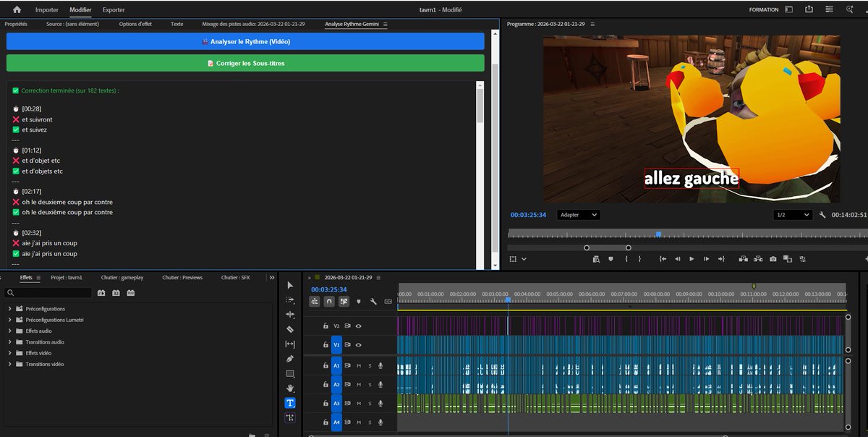Toggle timeline snapping magnet

pos(329,302)
